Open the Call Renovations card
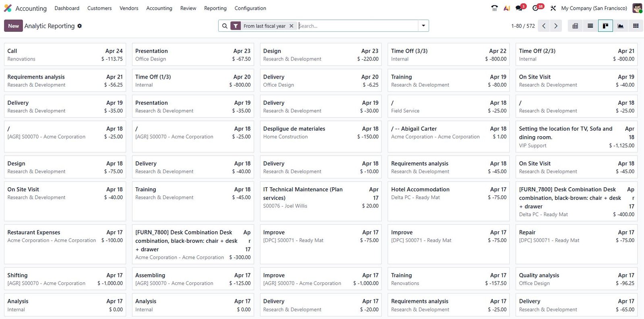Image resolution: width=644 pixels, height=319 pixels. click(x=65, y=54)
